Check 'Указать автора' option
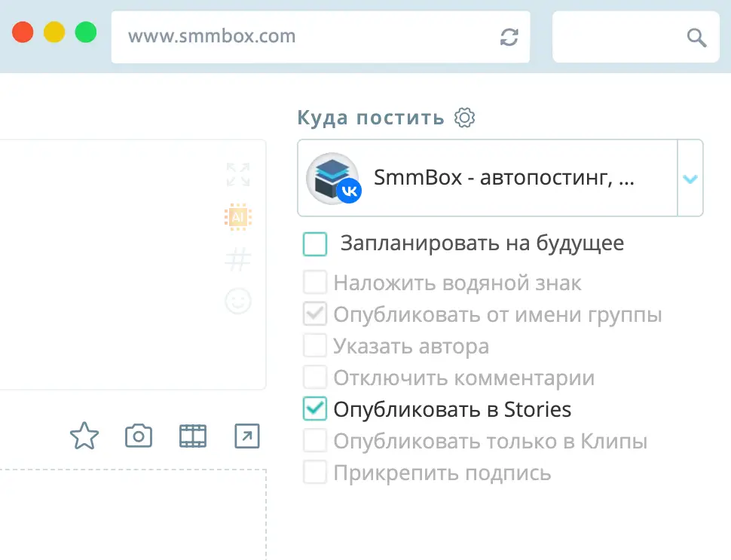Image resolution: width=731 pixels, height=560 pixels. coord(315,345)
